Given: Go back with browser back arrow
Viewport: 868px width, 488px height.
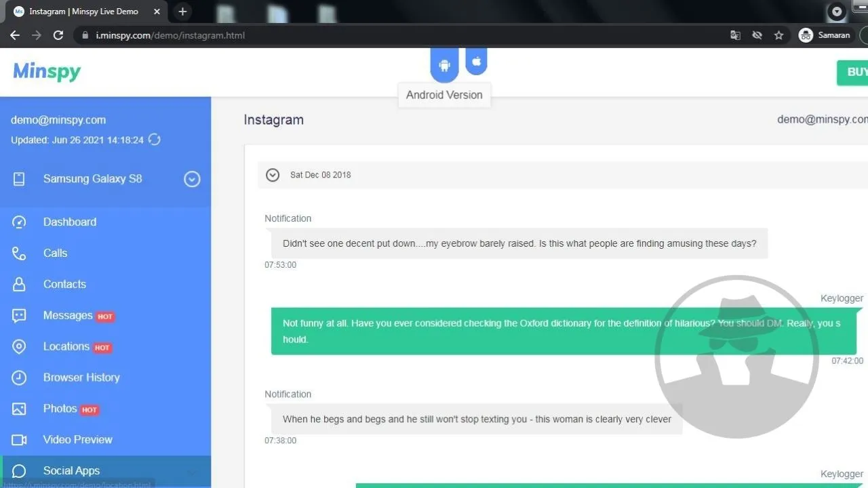Looking at the screenshot, I should [15, 35].
